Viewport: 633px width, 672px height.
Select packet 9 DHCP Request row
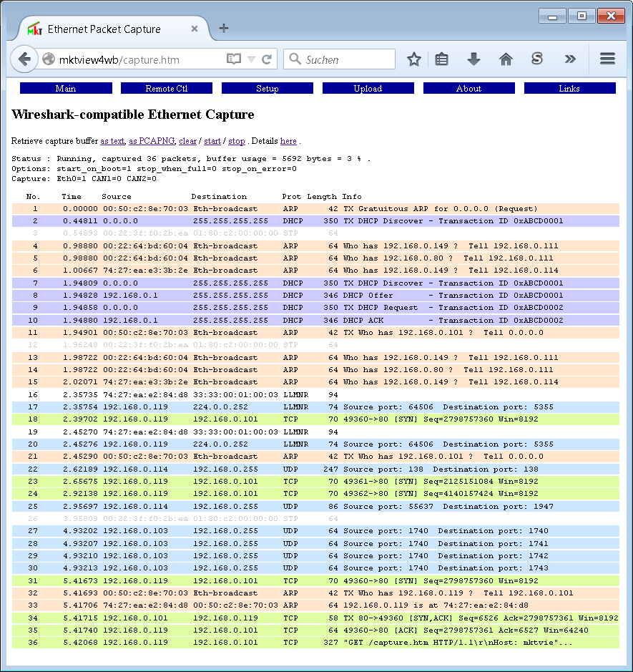click(315, 308)
